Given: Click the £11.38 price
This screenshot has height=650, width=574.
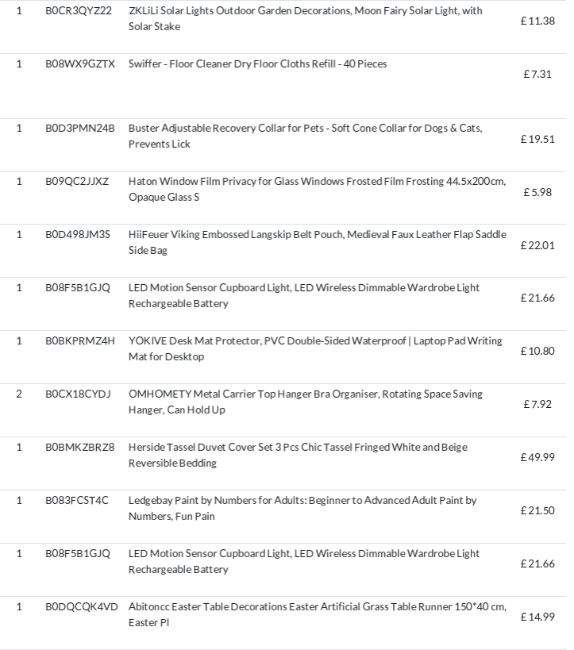Looking at the screenshot, I should [537, 21].
